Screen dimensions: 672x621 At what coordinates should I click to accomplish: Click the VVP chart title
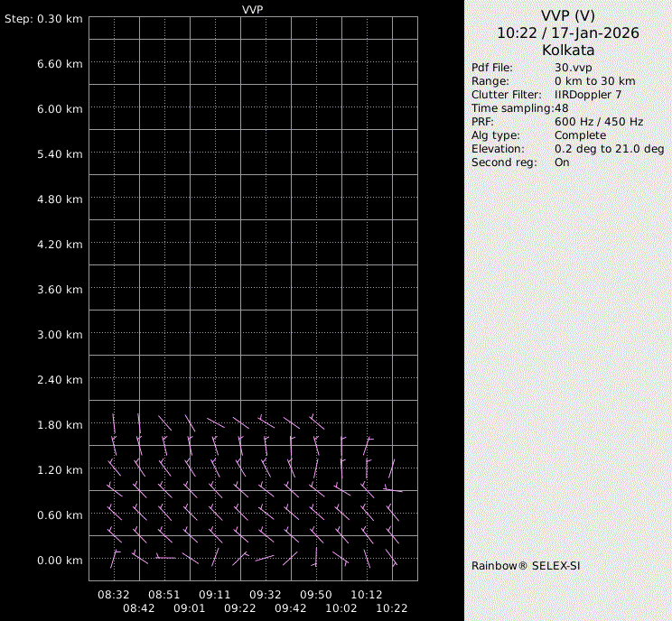coord(253,8)
